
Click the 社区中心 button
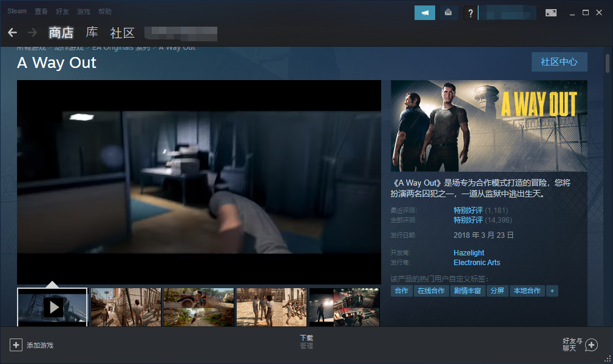click(559, 62)
